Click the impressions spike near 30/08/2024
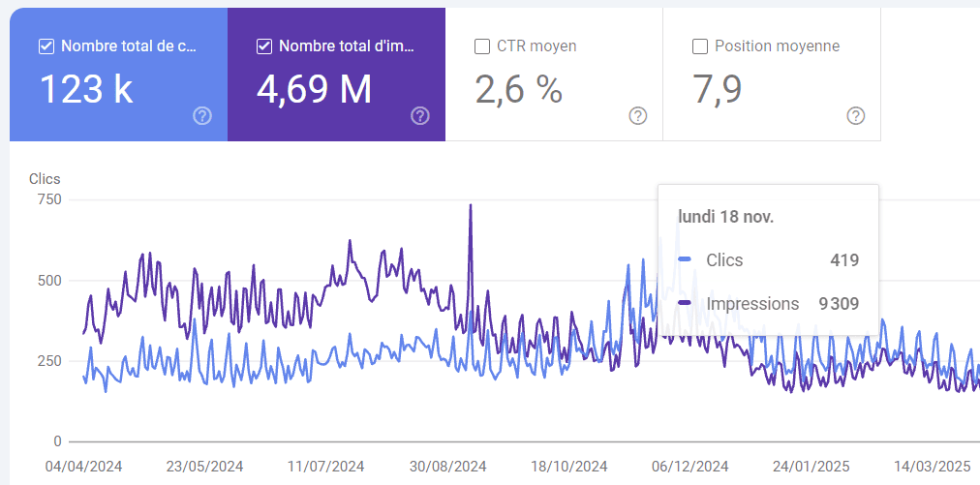 471,206
